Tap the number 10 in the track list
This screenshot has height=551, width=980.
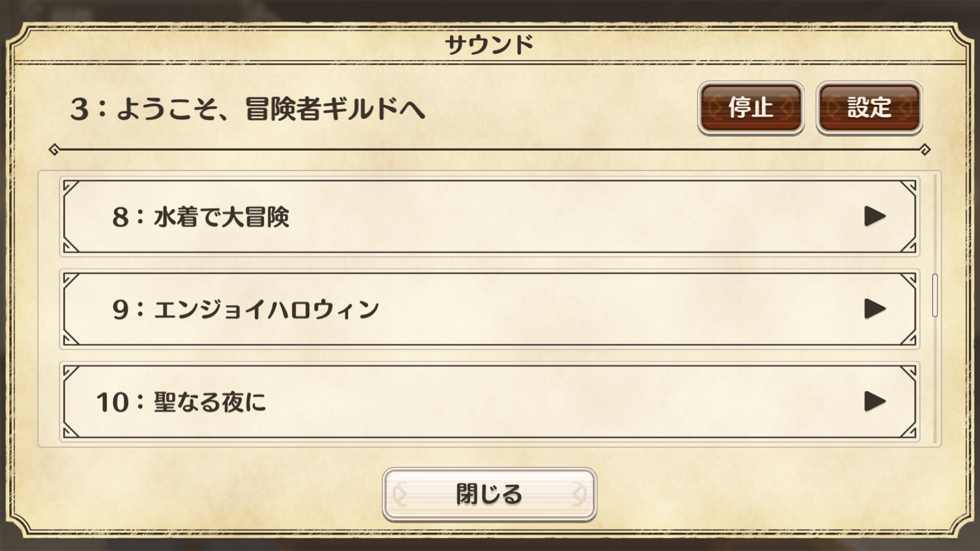[112, 402]
